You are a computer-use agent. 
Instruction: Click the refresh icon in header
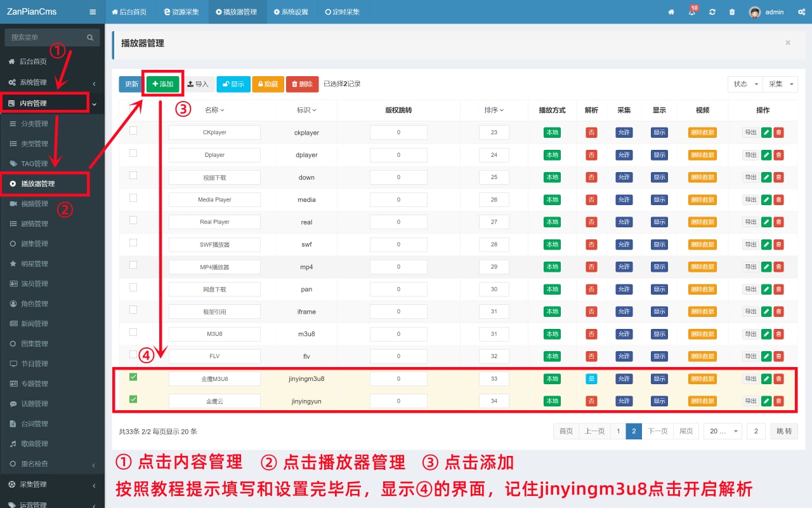(712, 12)
